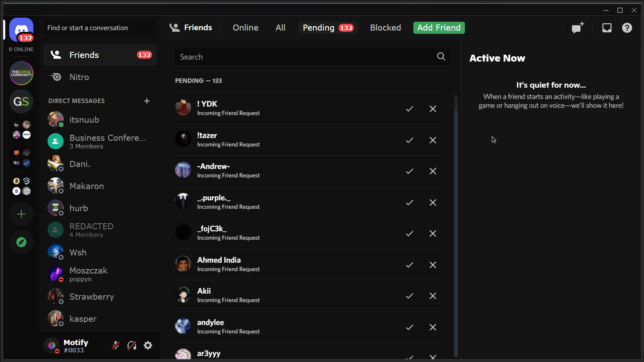This screenshot has height=362, width=644.
Task: Click the Add Friend button
Action: coord(439,27)
